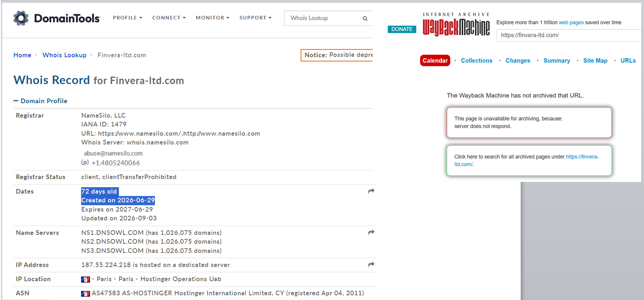Click the 'Paris - Paris - Hostinger Operations Uab' text
Image resolution: width=644 pixels, height=300 pixels.
coord(159,279)
